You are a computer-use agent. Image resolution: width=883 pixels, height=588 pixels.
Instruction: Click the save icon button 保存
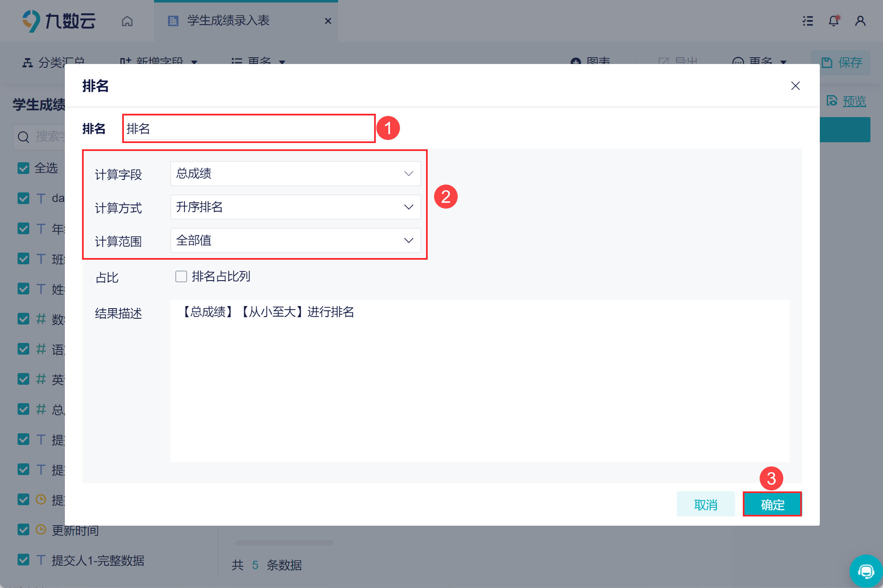coord(841,63)
